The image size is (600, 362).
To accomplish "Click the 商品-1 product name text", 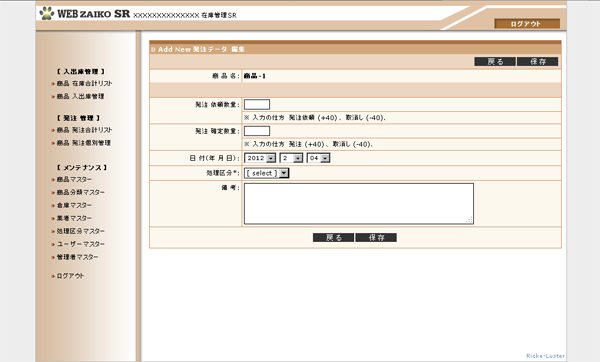I will click(x=255, y=76).
